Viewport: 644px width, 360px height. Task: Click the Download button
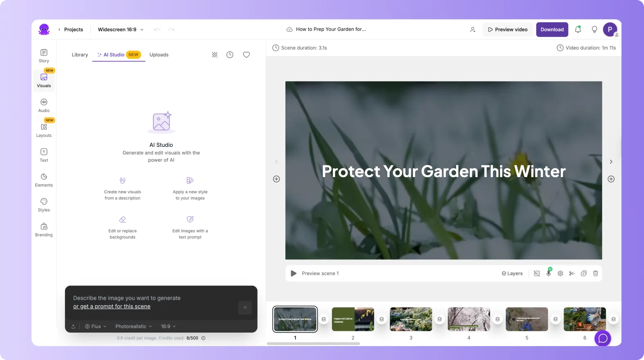(552, 29)
